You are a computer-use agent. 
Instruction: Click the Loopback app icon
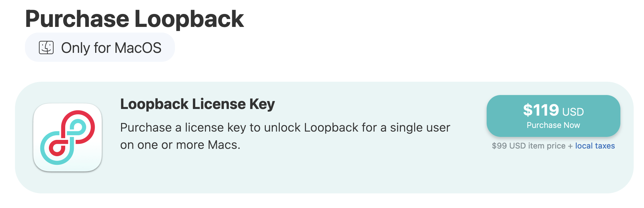68,138
